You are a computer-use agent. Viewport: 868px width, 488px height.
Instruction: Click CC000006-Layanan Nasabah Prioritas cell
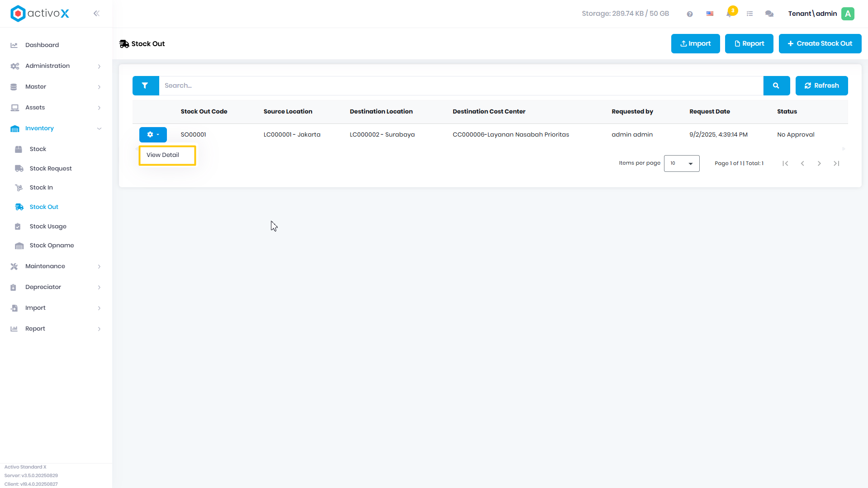click(x=511, y=135)
